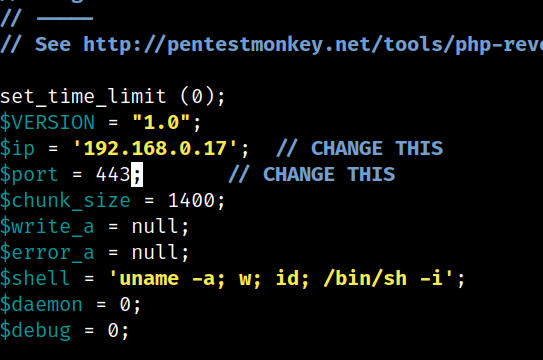543x360 pixels.
Task: Click the IP address '192.168.0.17'
Action: (x=155, y=148)
